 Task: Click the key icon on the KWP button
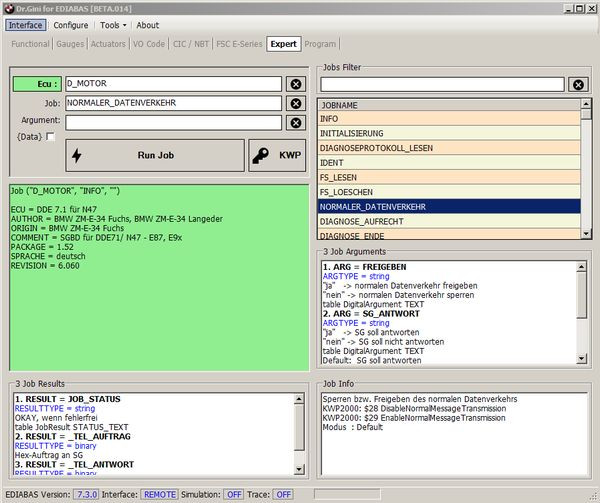pyautogui.click(x=261, y=156)
